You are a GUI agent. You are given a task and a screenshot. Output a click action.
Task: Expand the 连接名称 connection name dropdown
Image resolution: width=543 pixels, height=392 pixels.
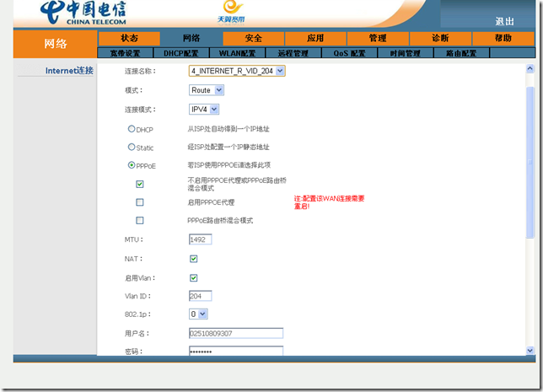click(237, 71)
